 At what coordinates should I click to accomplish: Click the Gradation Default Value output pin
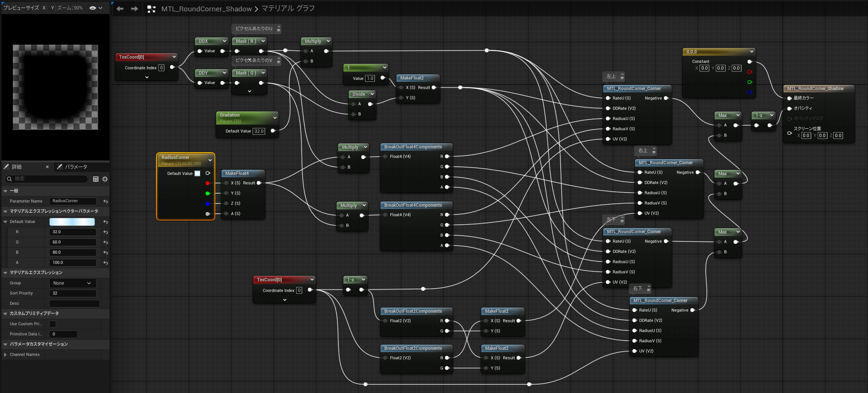click(x=272, y=131)
